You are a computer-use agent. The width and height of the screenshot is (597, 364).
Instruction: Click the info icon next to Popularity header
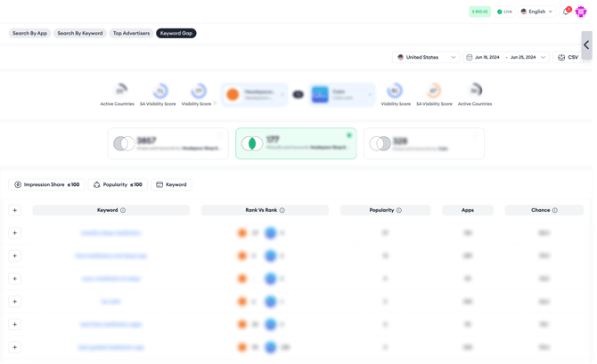(x=399, y=211)
